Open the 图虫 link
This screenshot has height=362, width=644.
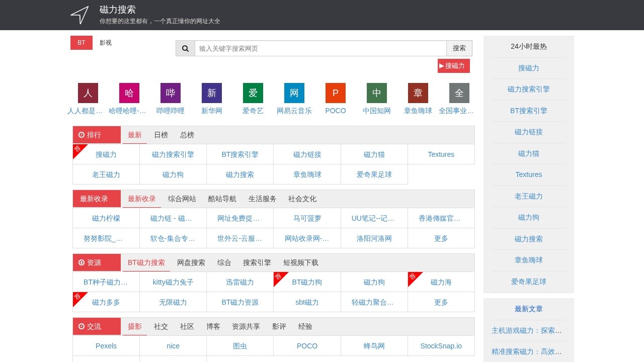240,346
